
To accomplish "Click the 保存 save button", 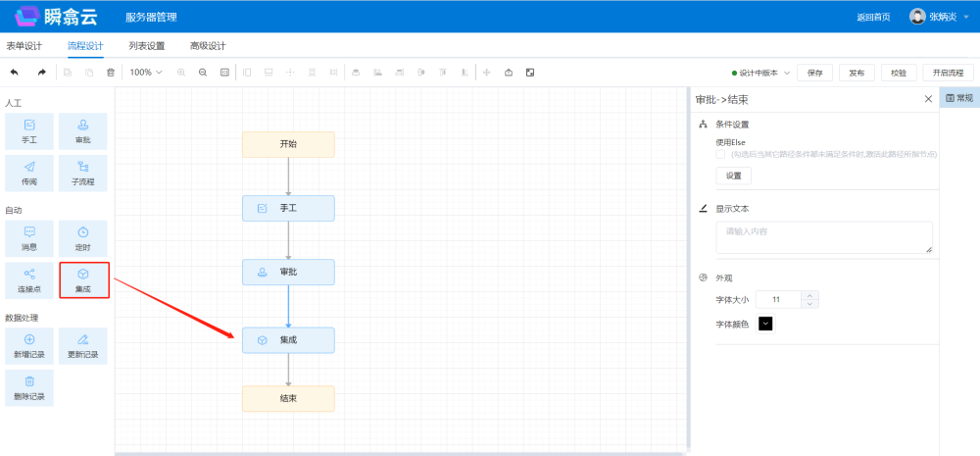I will [815, 73].
